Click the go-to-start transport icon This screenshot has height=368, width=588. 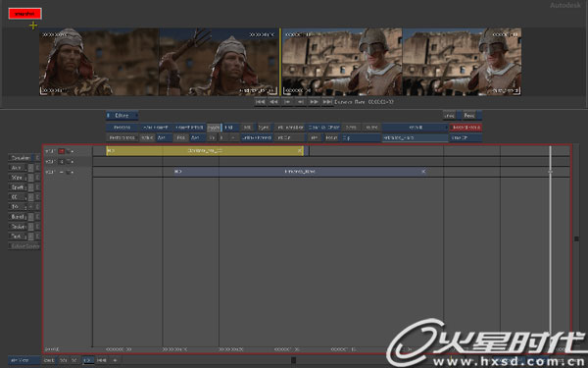click(x=261, y=102)
